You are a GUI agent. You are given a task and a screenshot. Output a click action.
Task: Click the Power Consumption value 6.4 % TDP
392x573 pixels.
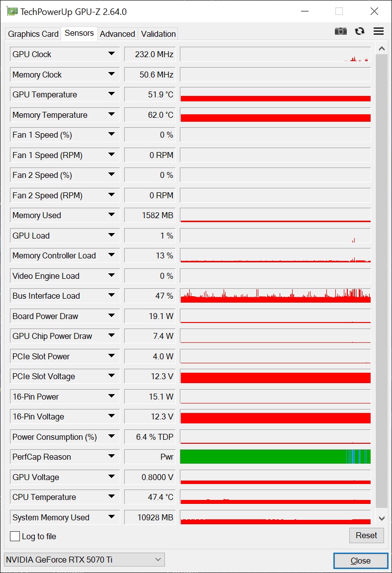tap(150, 437)
